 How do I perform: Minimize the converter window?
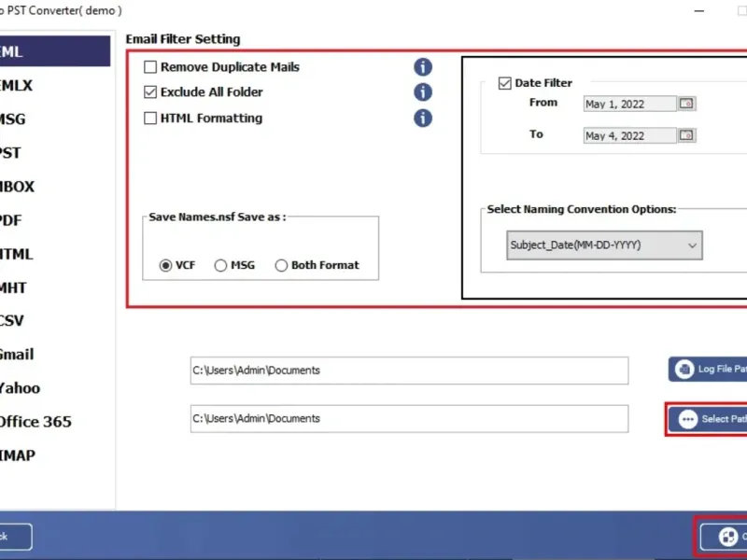click(698, 10)
